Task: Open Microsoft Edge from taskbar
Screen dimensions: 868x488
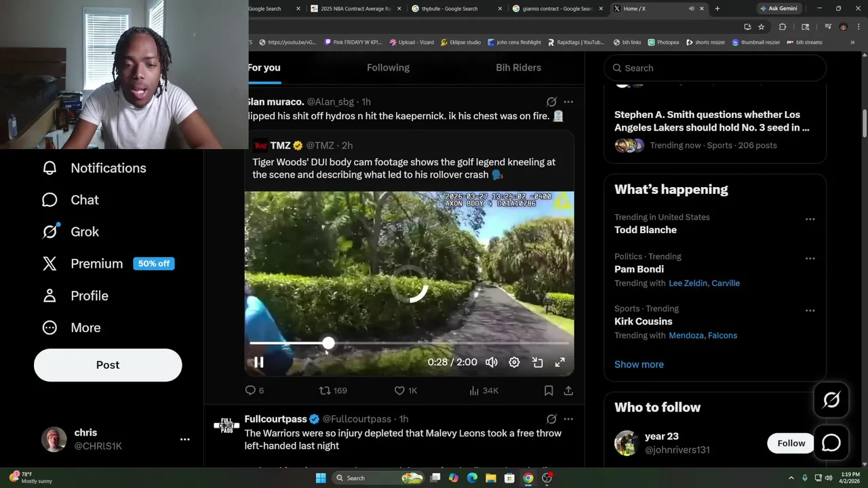Action: tap(472, 478)
